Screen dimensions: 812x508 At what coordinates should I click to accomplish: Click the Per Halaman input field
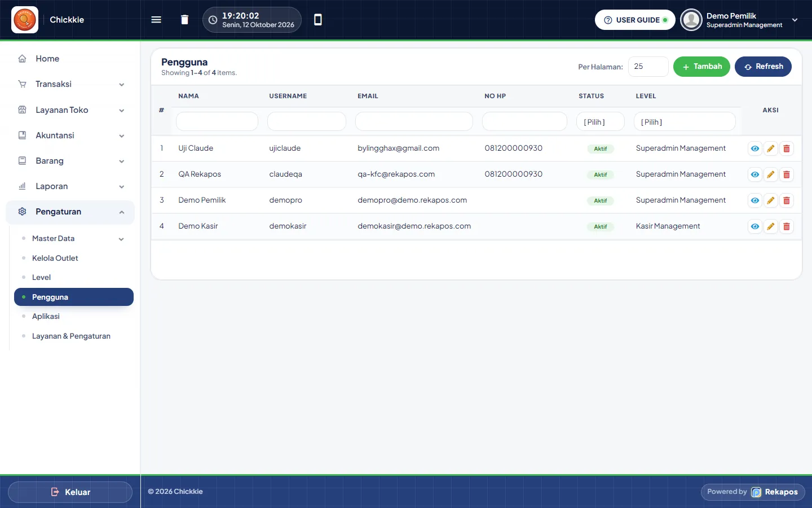648,67
